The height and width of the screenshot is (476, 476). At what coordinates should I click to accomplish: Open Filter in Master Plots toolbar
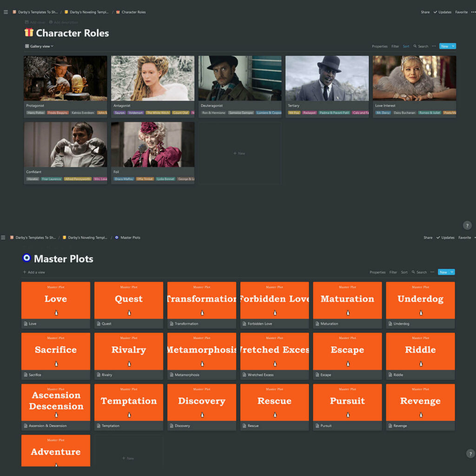coord(393,272)
